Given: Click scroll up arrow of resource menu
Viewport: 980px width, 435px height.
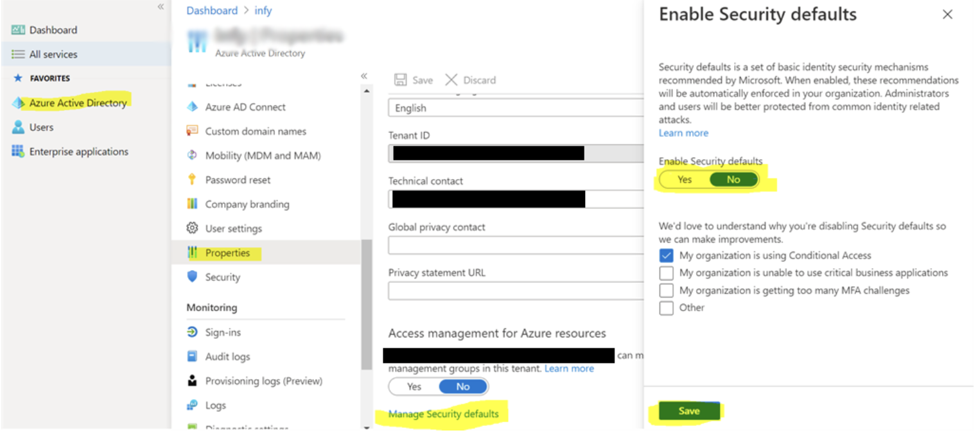Looking at the screenshot, I should pyautogui.click(x=367, y=91).
